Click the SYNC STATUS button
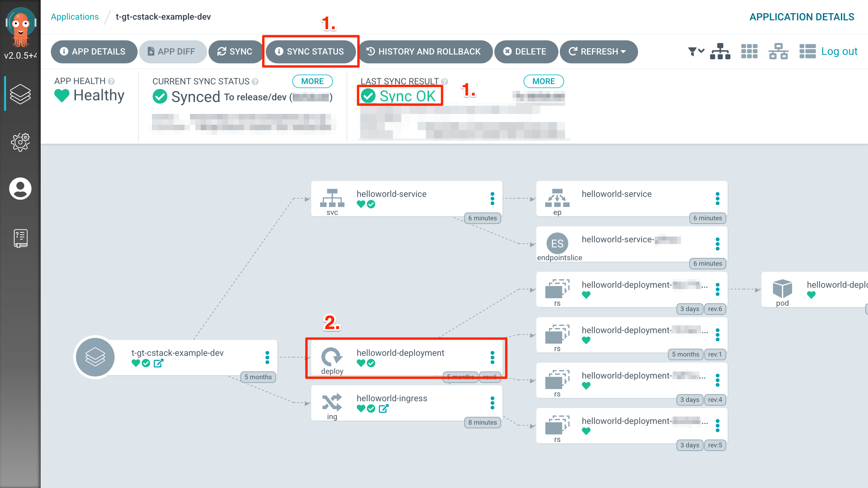This screenshot has width=868, height=488. (311, 52)
